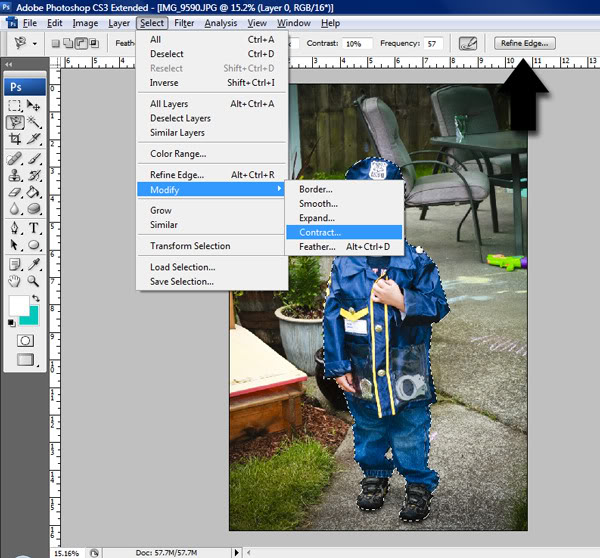Open the Lasso tool preset picker dropdown

[x=35, y=44]
